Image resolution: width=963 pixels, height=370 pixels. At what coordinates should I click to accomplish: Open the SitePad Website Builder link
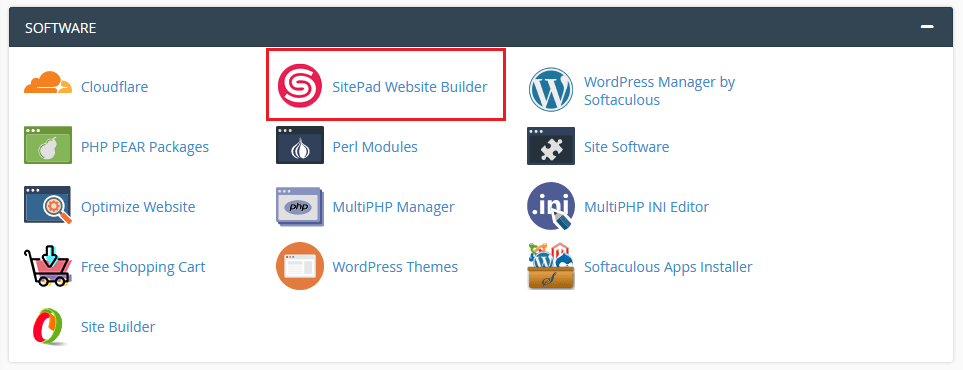(x=410, y=87)
